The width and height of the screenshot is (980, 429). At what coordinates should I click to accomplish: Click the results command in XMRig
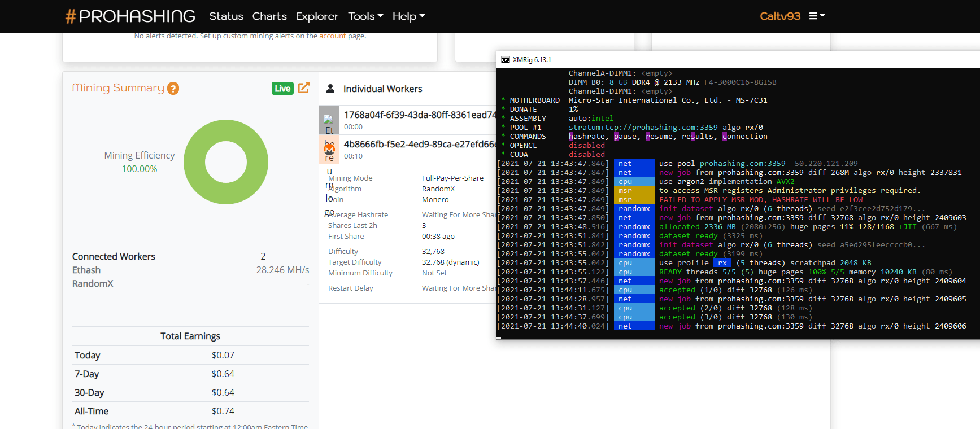coord(698,137)
